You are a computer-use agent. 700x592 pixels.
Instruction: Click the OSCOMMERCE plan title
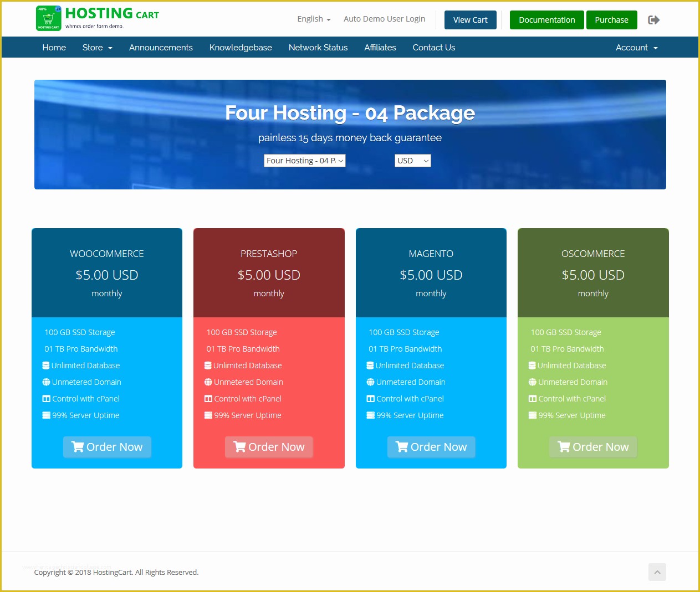click(593, 254)
